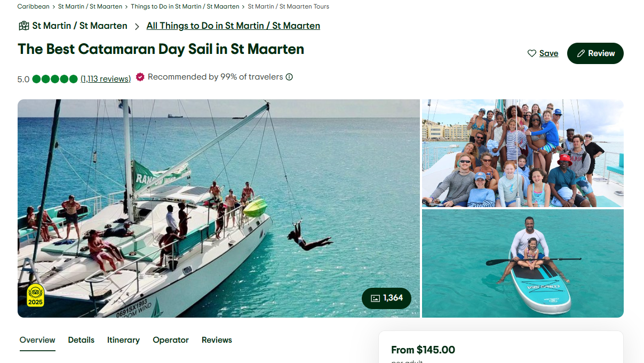Image resolution: width=644 pixels, height=363 pixels.
Task: Open the 1,113 reviews link
Action: click(x=106, y=79)
